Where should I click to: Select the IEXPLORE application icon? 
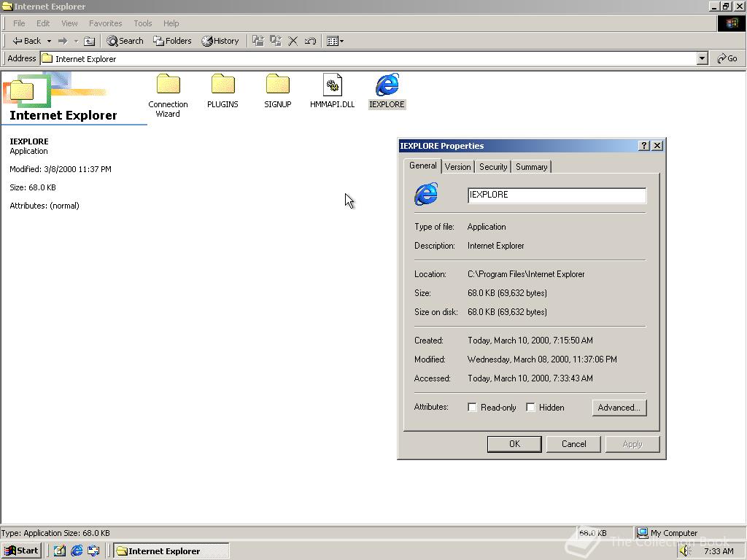tap(387, 91)
